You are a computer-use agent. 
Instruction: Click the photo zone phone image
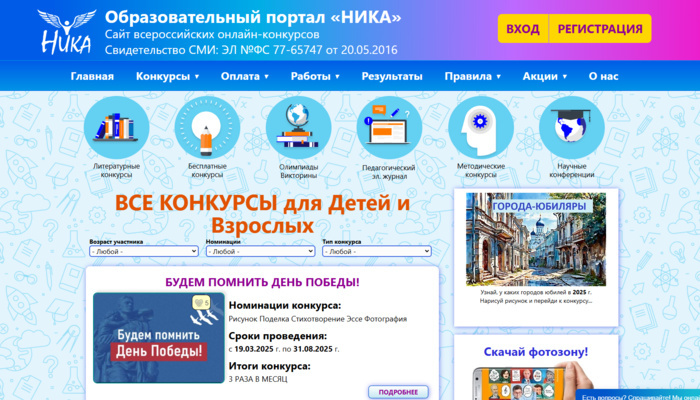pyautogui.click(x=533, y=381)
